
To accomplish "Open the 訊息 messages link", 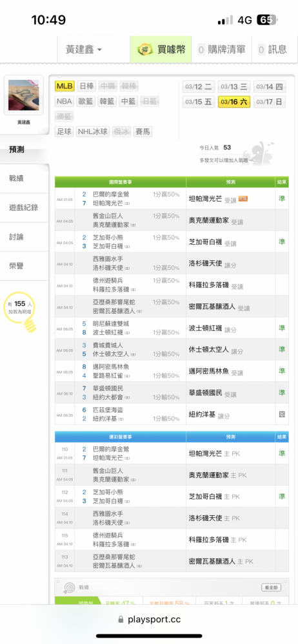I will pos(272,50).
